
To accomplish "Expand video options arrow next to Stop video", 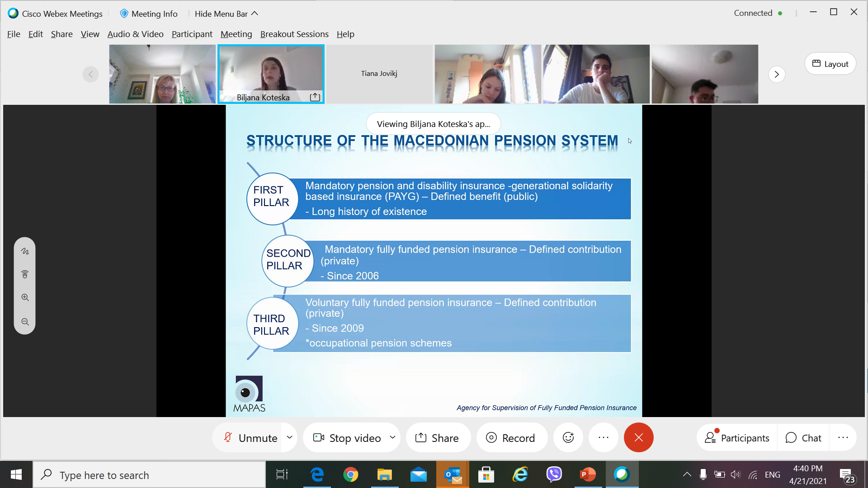I will pyautogui.click(x=392, y=437).
